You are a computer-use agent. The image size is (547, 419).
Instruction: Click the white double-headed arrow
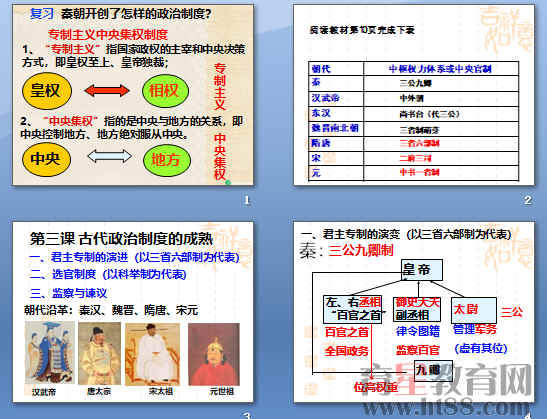pyautogui.click(x=110, y=156)
